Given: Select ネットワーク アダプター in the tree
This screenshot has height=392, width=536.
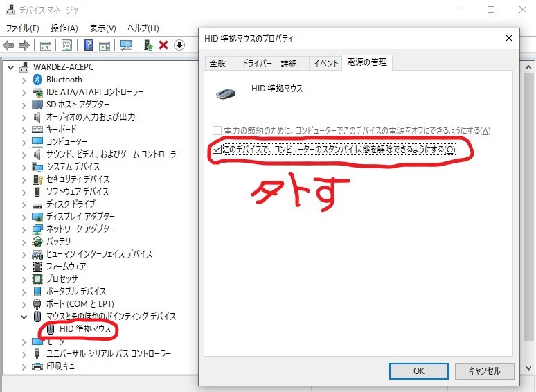Looking at the screenshot, I should click(80, 229).
